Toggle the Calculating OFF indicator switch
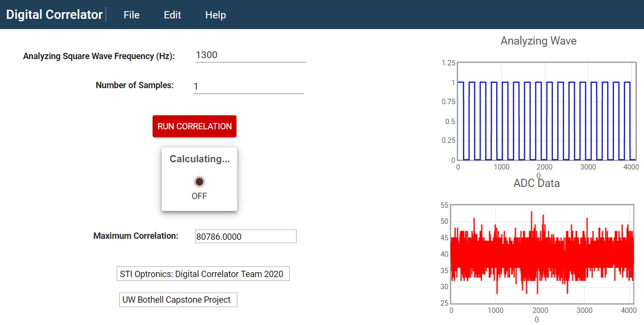The height and width of the screenshot is (325, 644). pyautogui.click(x=199, y=182)
